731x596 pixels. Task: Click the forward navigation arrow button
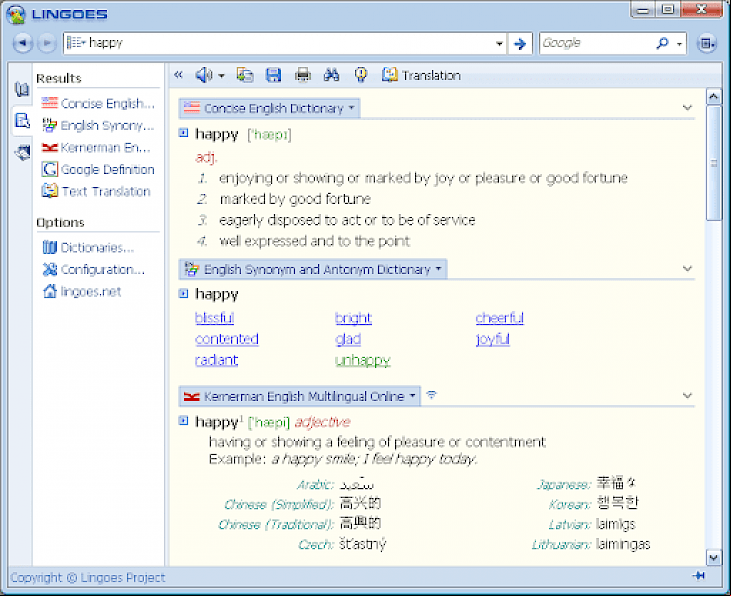47,43
